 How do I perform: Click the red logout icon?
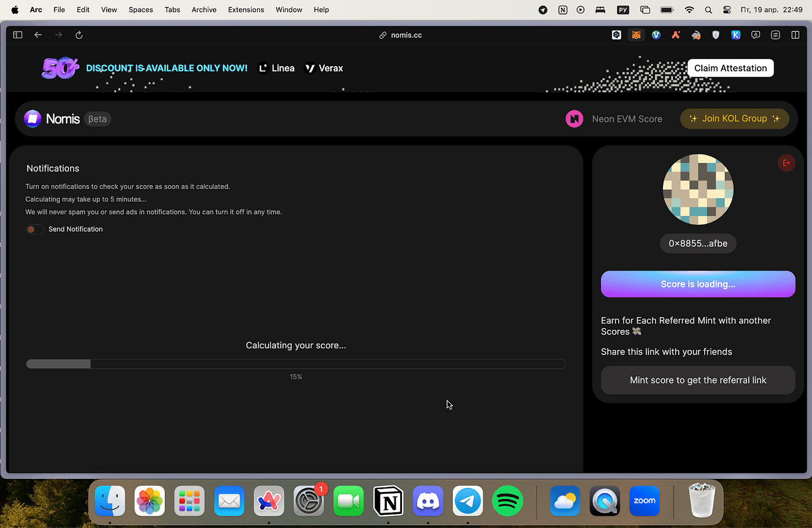pos(786,163)
